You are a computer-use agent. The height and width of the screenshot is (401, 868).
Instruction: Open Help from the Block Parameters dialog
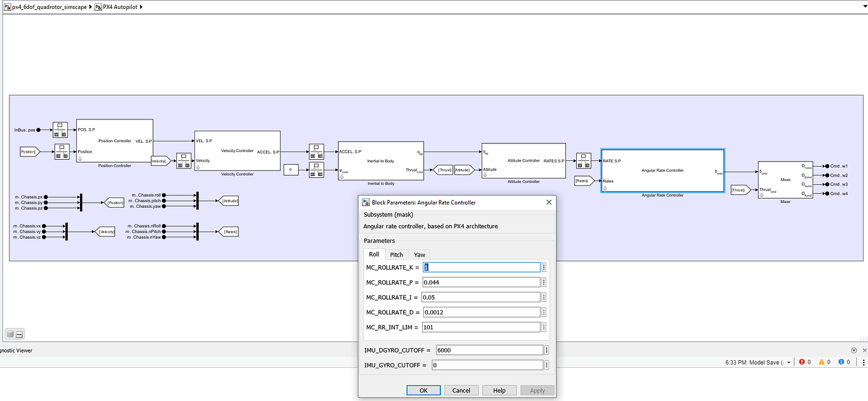499,390
